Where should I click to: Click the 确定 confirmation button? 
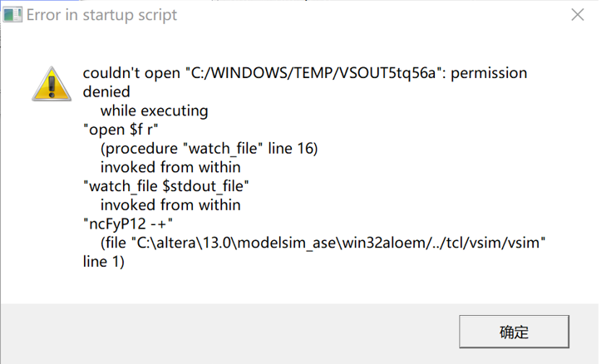pyautogui.click(x=514, y=332)
